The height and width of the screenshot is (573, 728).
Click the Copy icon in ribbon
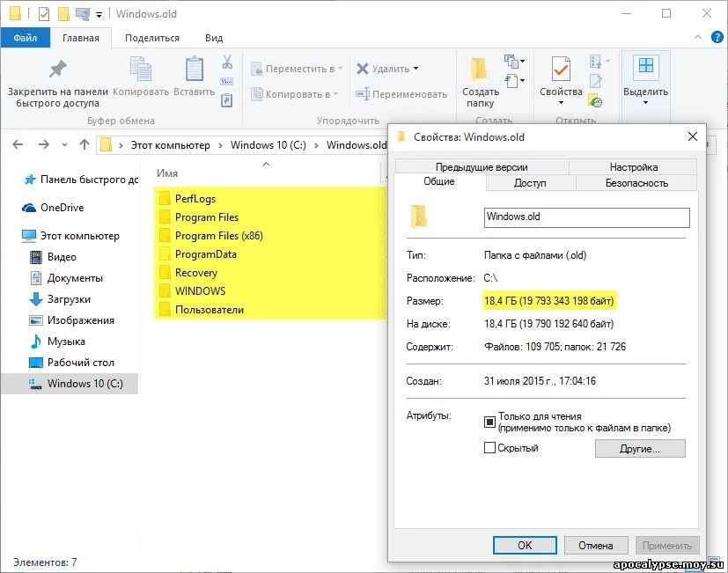[x=141, y=70]
